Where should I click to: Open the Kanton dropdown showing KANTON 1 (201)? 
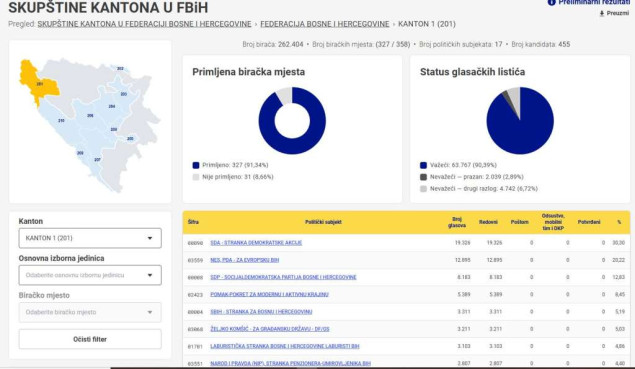90,238
